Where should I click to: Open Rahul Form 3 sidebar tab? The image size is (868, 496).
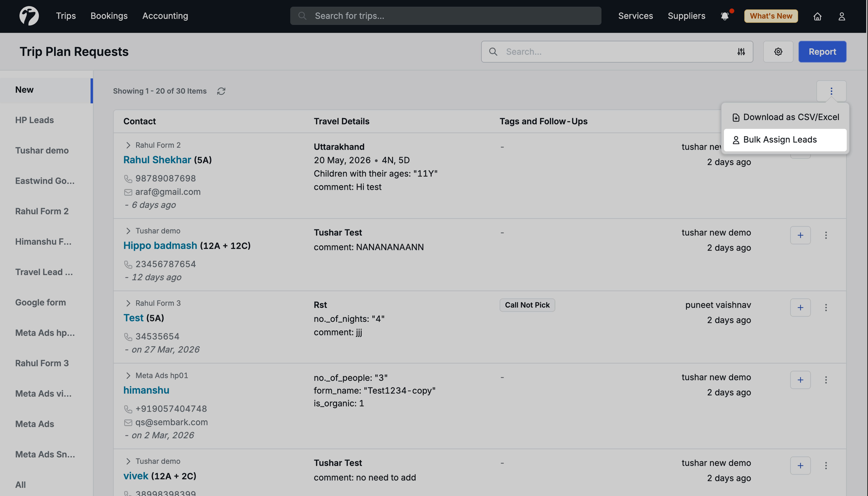point(46,363)
